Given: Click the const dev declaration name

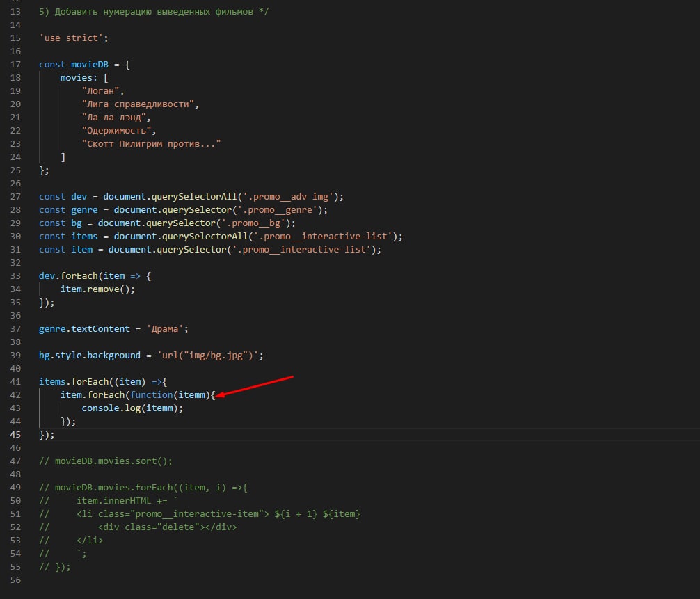Looking at the screenshot, I should click(79, 196).
